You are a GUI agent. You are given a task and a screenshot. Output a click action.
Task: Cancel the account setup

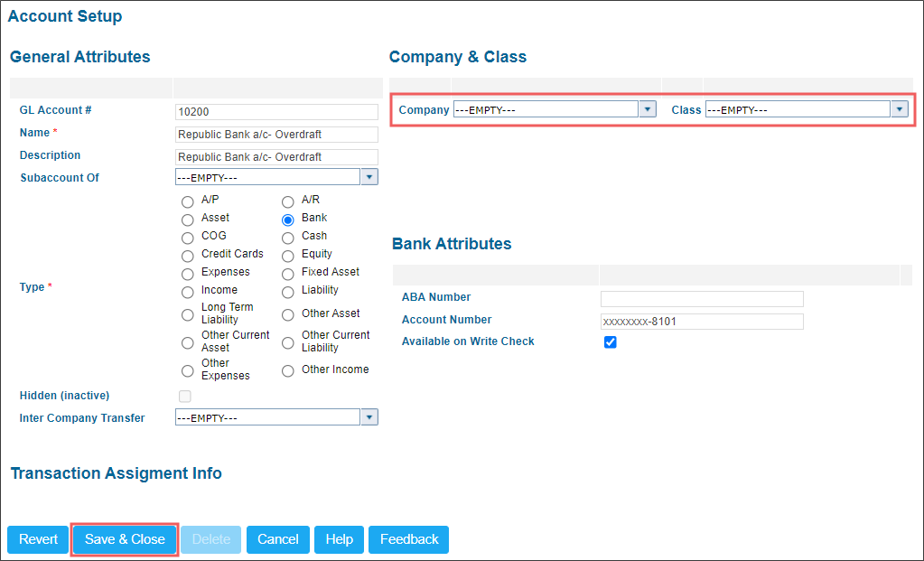tap(277, 539)
